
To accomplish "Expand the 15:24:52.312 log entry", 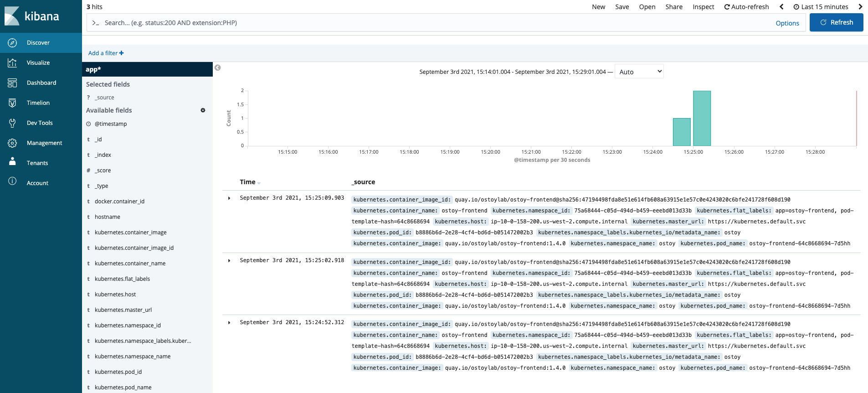I will coord(229,323).
